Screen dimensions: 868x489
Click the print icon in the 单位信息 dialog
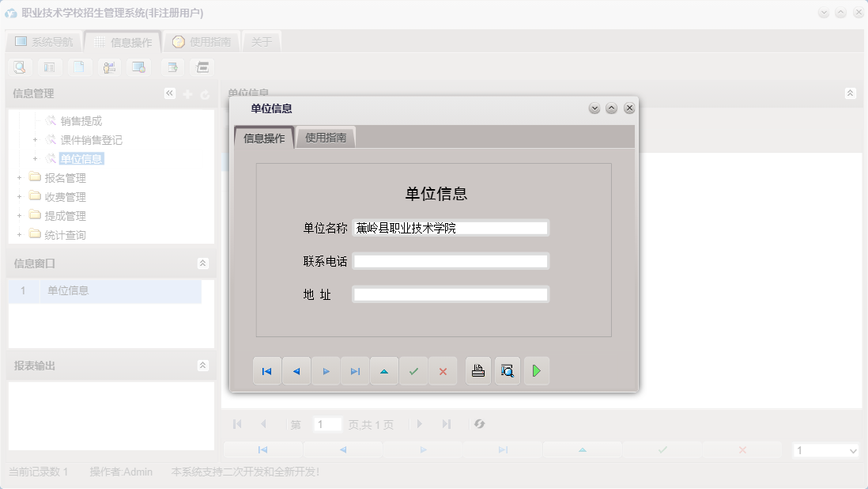click(477, 370)
